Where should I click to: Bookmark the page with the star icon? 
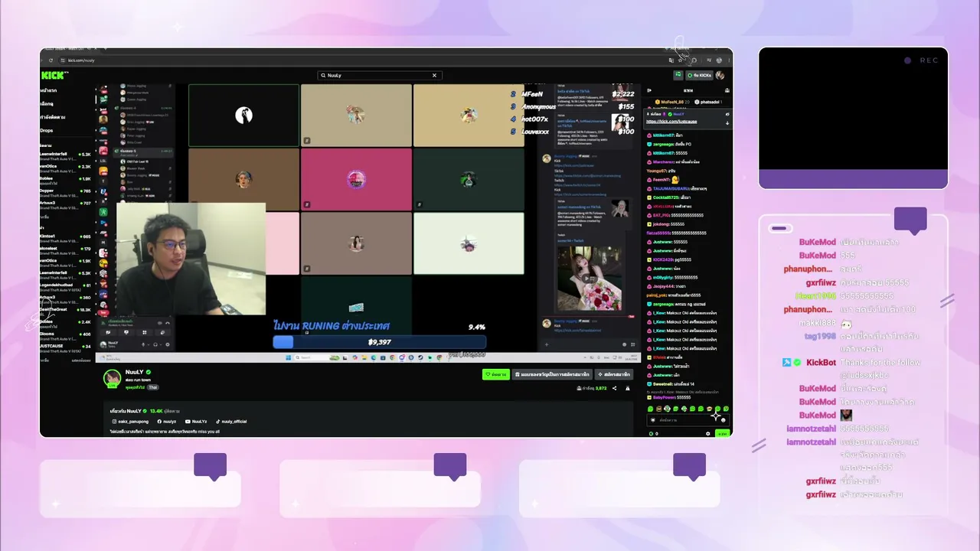[681, 60]
